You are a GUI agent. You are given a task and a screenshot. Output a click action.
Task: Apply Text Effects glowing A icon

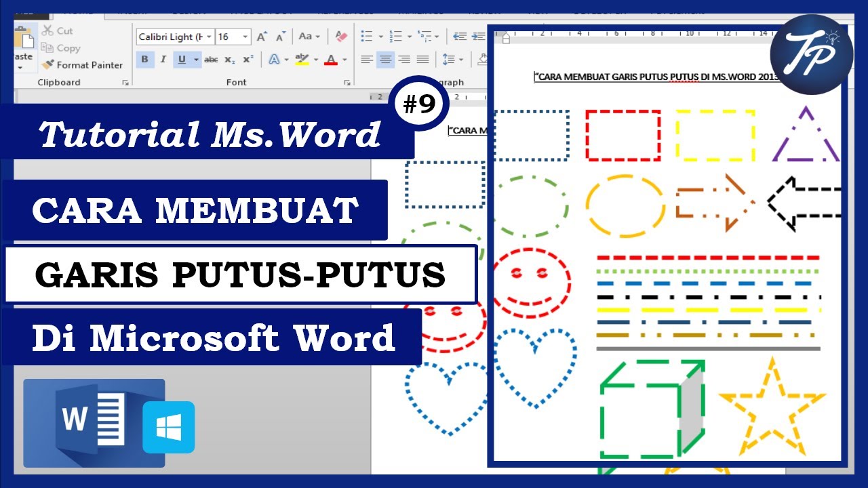pyautogui.click(x=274, y=59)
